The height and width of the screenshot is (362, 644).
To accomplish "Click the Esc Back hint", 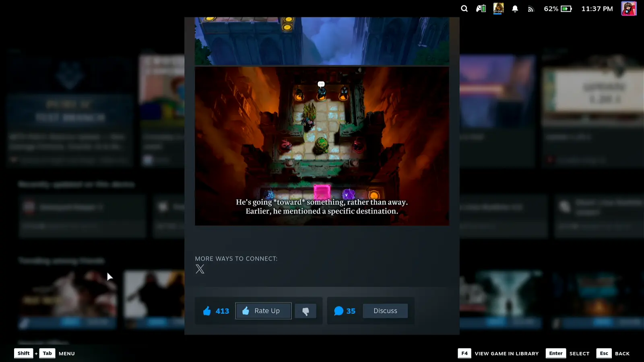I will 613,353.
